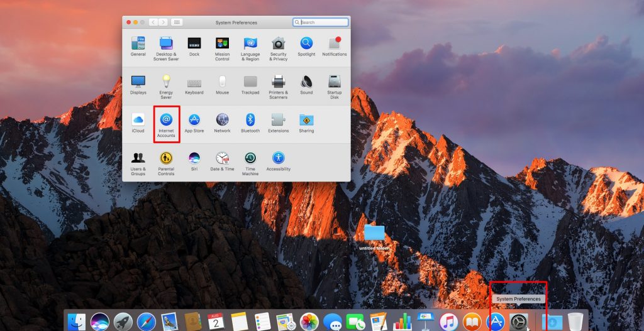Open the Mail app in the Dock
The width and height of the screenshot is (644, 331).
click(169, 322)
